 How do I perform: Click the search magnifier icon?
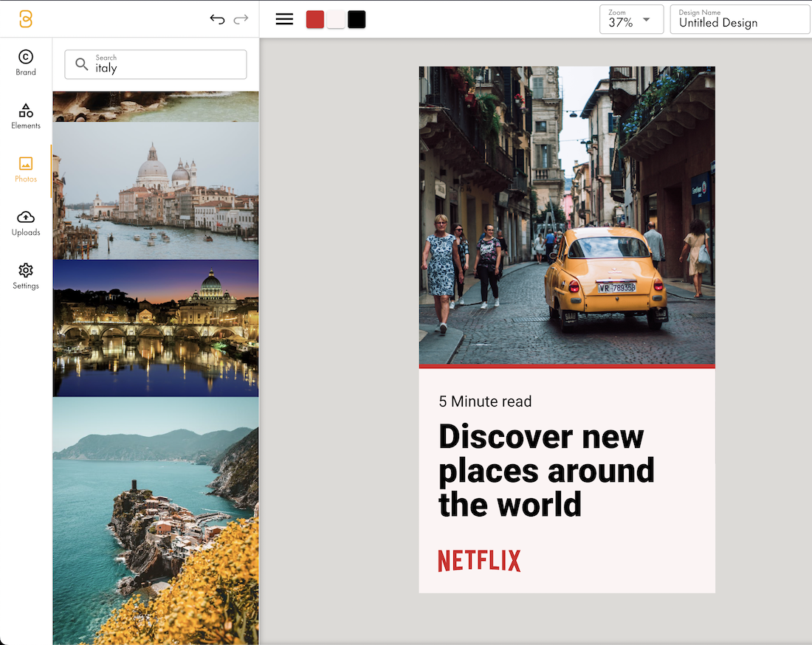[82, 64]
